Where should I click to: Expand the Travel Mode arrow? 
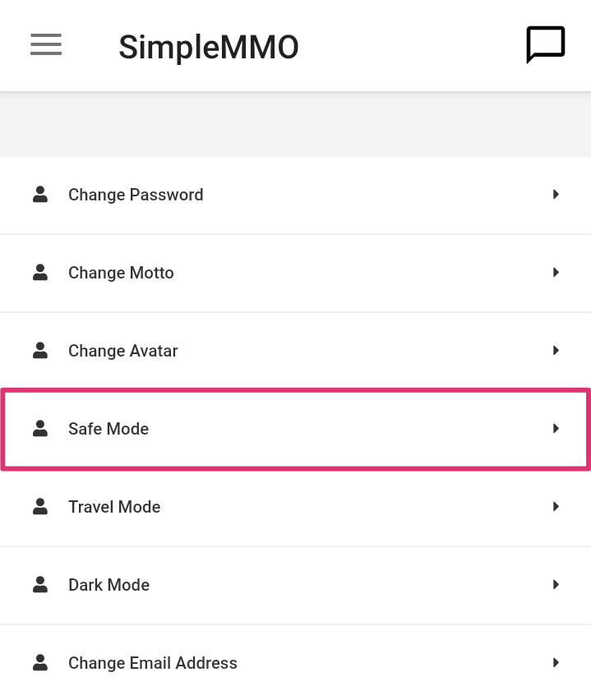(x=556, y=507)
